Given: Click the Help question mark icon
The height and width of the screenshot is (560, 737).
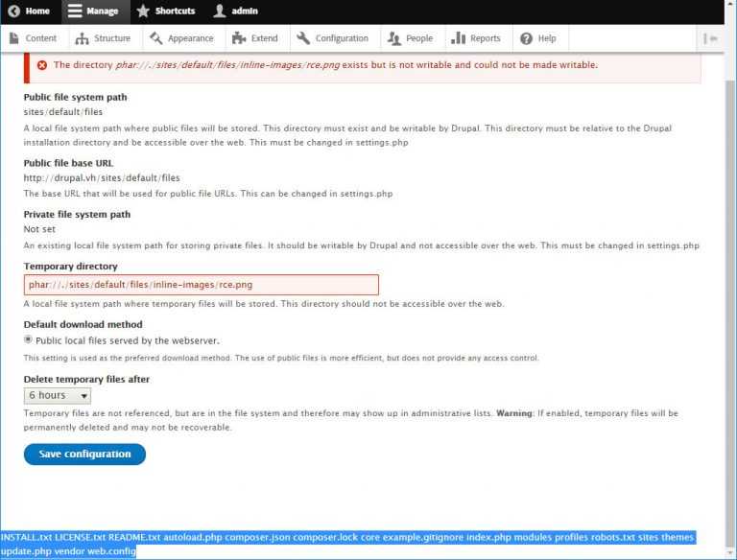Looking at the screenshot, I should coord(526,38).
